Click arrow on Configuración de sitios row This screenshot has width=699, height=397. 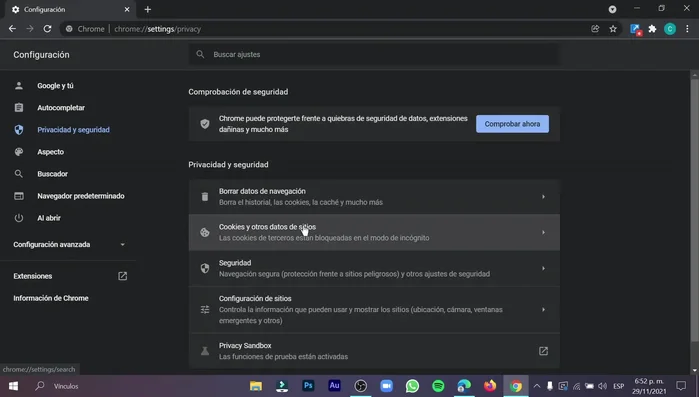pyautogui.click(x=543, y=309)
